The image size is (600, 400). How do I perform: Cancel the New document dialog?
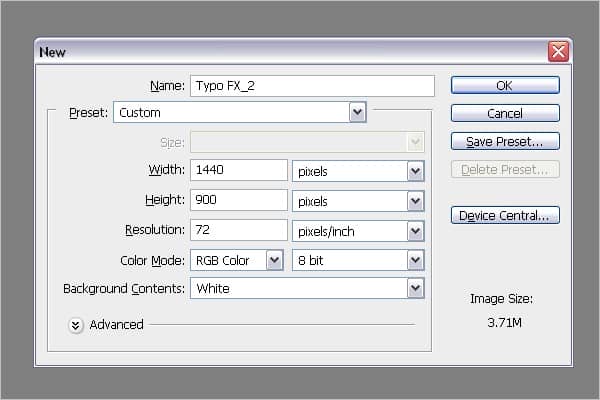coord(505,113)
